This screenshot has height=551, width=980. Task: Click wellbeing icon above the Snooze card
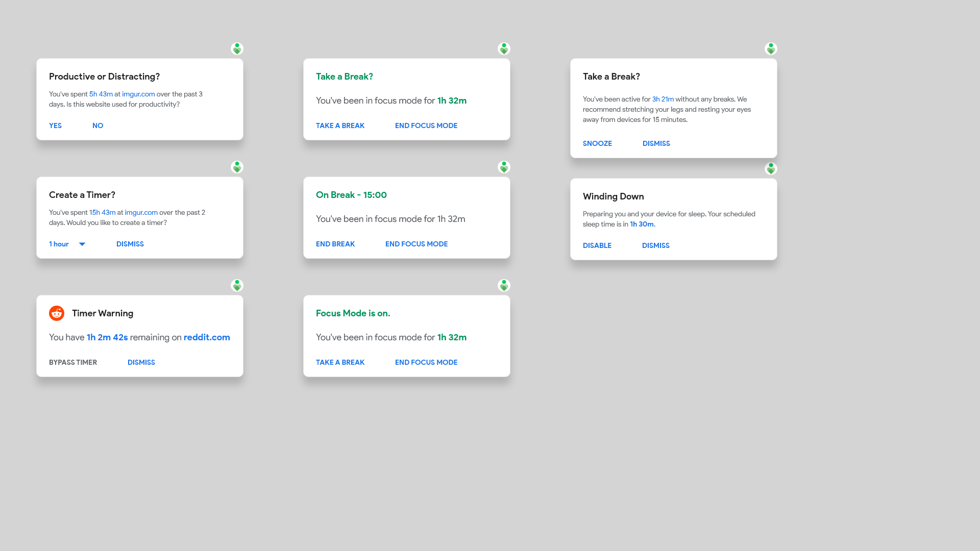tap(771, 49)
